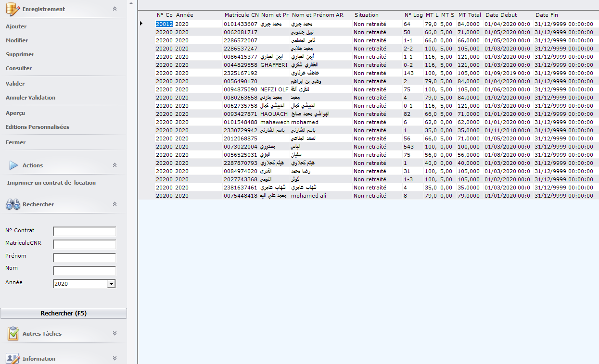Screen dimensions: 599x364
Task: Open the Année dropdown list
Action: click(x=112, y=284)
